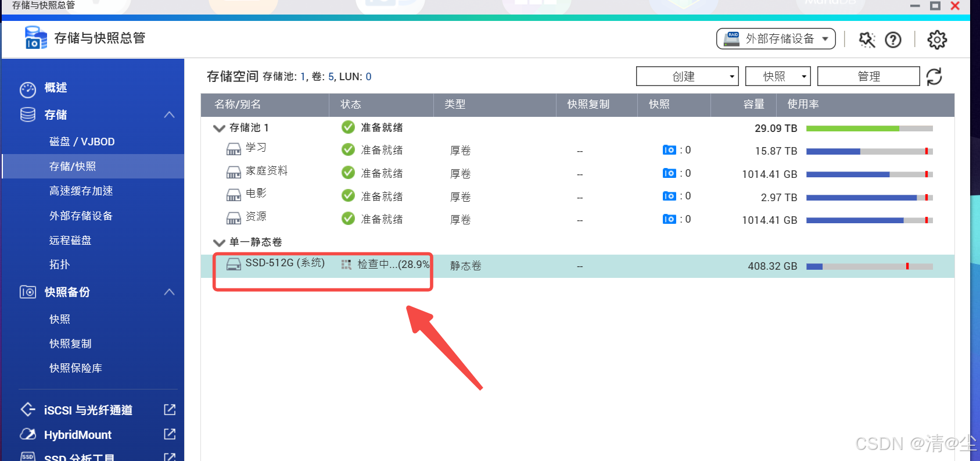Click the Storage database icon in sidebar

click(28, 115)
